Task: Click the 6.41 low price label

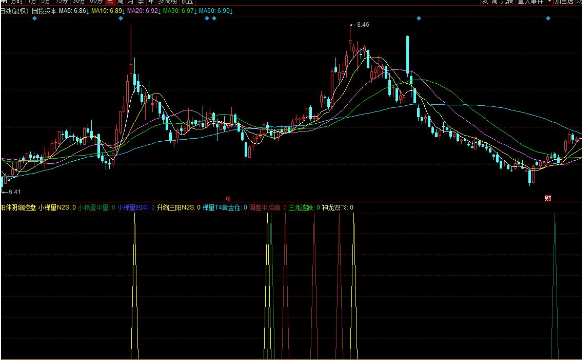Action: pyautogui.click(x=14, y=192)
